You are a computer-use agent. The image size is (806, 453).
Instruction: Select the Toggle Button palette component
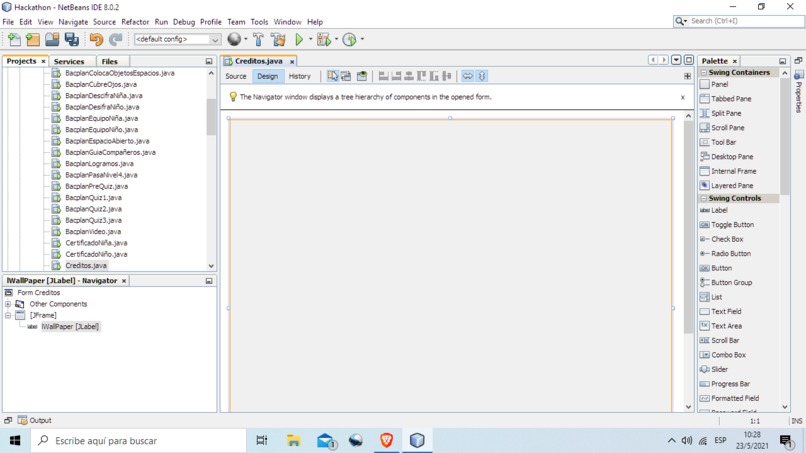pyautogui.click(x=732, y=225)
